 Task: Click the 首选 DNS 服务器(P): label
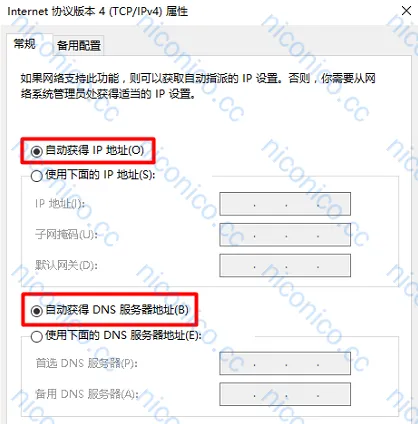click(87, 363)
